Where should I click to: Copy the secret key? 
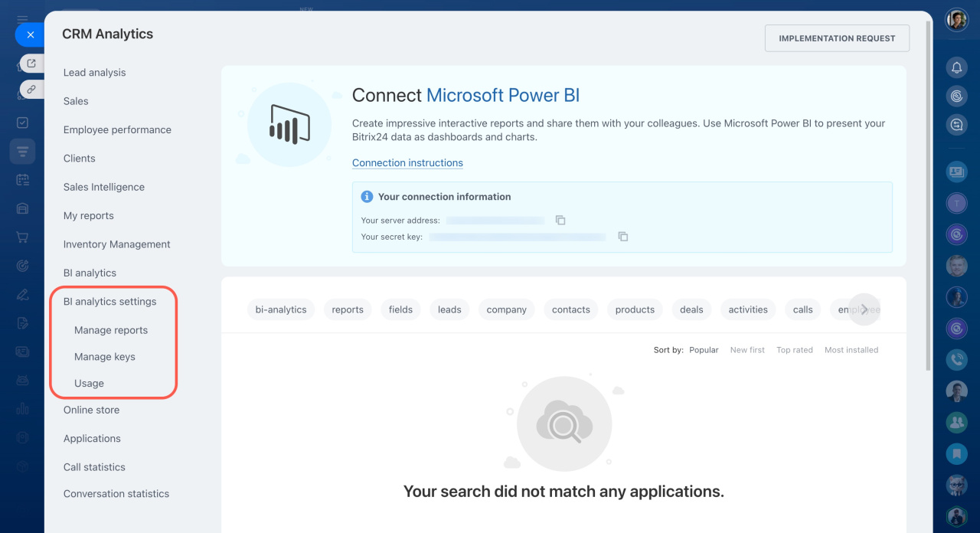622,237
